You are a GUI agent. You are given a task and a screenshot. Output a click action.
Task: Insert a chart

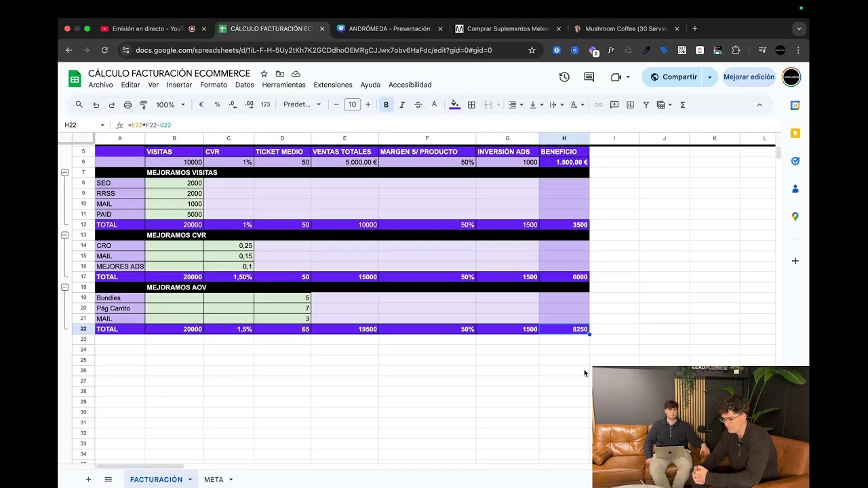(630, 105)
